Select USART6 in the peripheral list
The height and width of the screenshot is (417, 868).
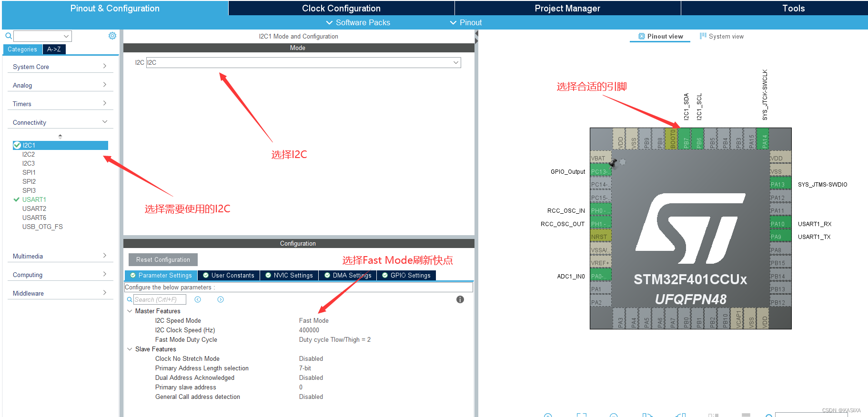pyautogui.click(x=34, y=218)
